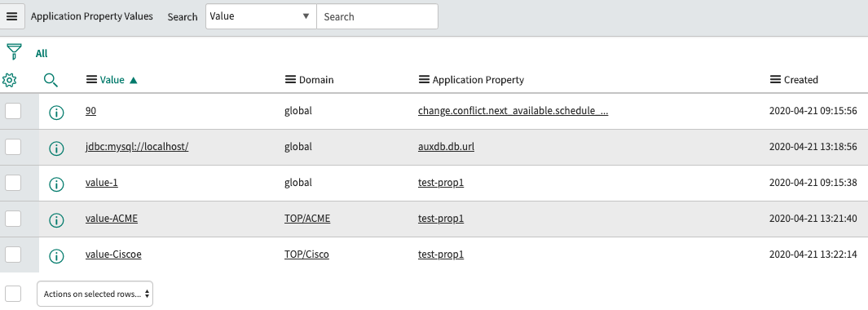This screenshot has width=868, height=310.
Task: Open the TOP/Cisco domain link
Action: [306, 255]
